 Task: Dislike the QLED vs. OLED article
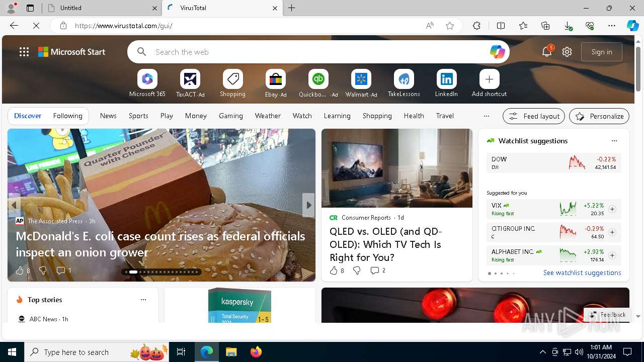pyautogui.click(x=357, y=270)
